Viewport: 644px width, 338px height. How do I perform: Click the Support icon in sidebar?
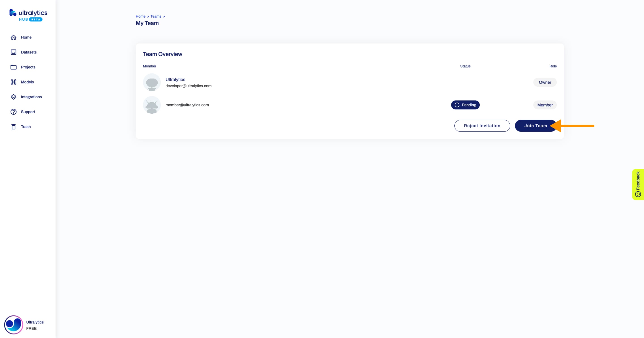point(14,112)
